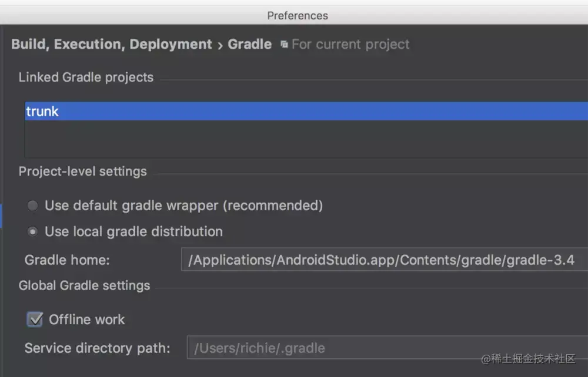Select the trunk linked Gradle project
588x377 pixels.
tap(42, 112)
